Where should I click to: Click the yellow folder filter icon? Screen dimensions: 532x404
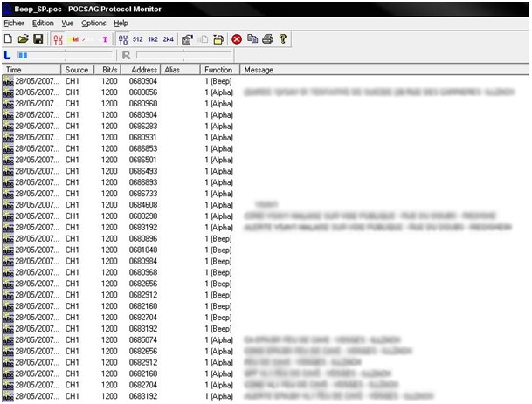tap(218, 39)
